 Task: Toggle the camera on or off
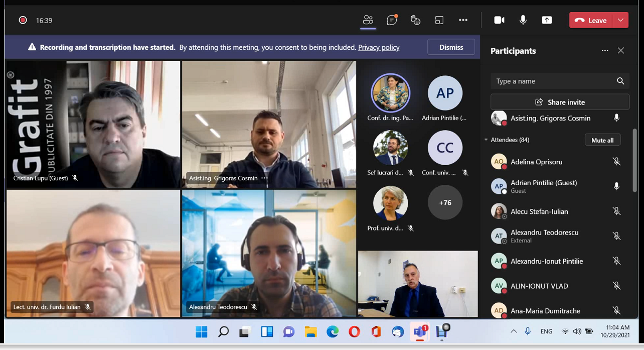tap(499, 20)
